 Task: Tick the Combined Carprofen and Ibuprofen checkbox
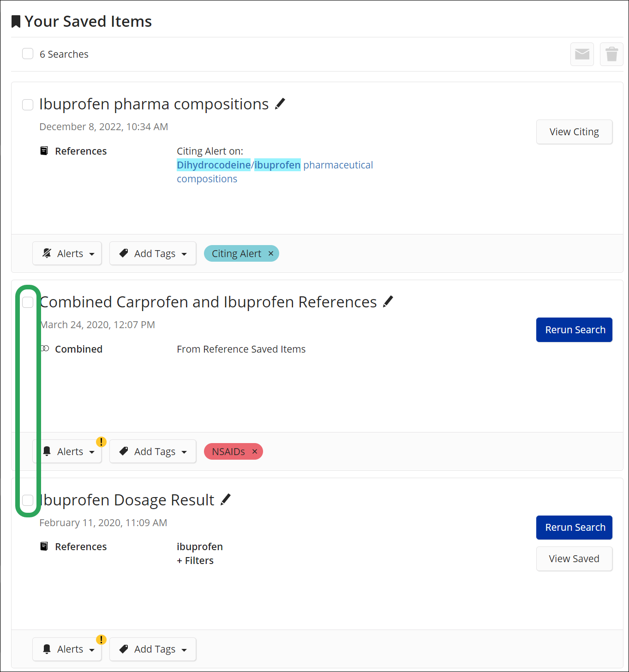[x=28, y=302]
